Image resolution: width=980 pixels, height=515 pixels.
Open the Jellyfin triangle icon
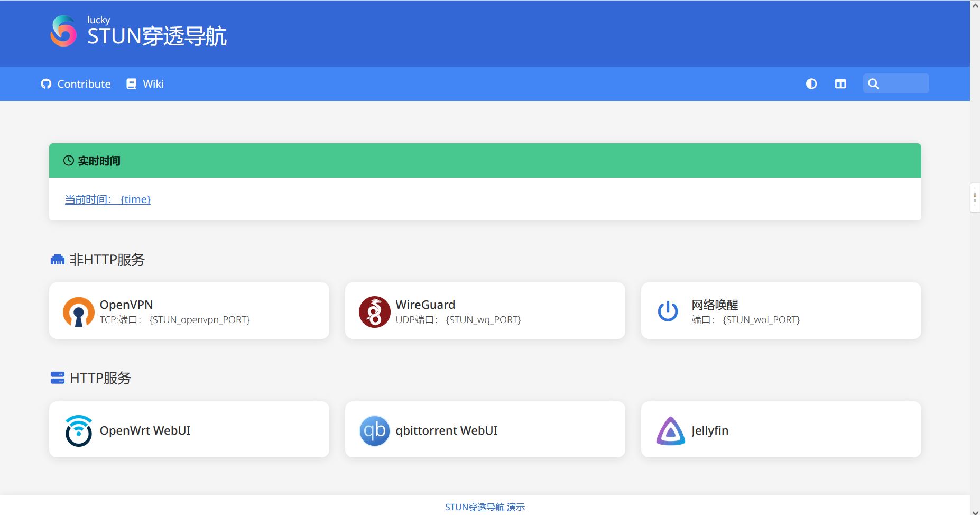[670, 430]
